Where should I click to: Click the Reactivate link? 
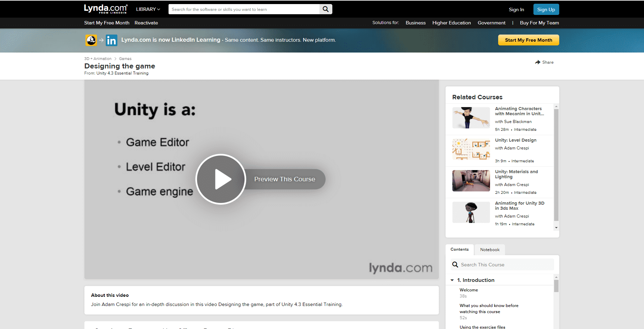pos(146,23)
